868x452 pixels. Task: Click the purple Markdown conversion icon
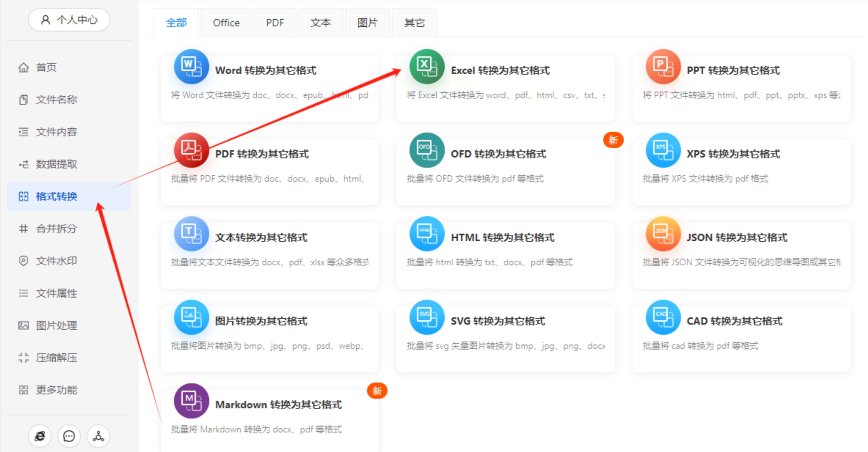click(x=191, y=401)
